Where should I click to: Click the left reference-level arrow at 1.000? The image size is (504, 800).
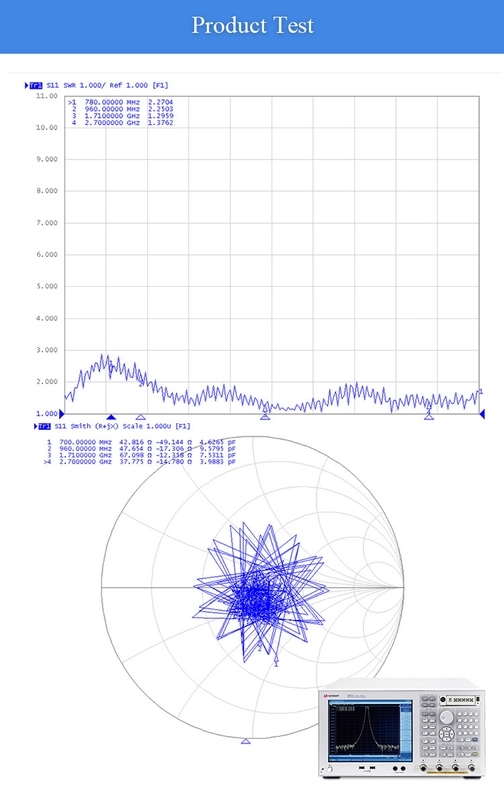pyautogui.click(x=62, y=414)
